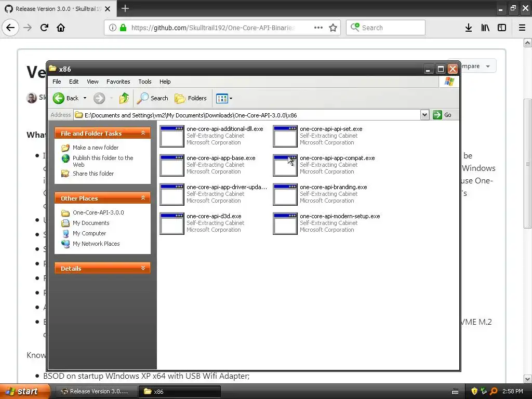Click Share this folder link

(x=94, y=174)
